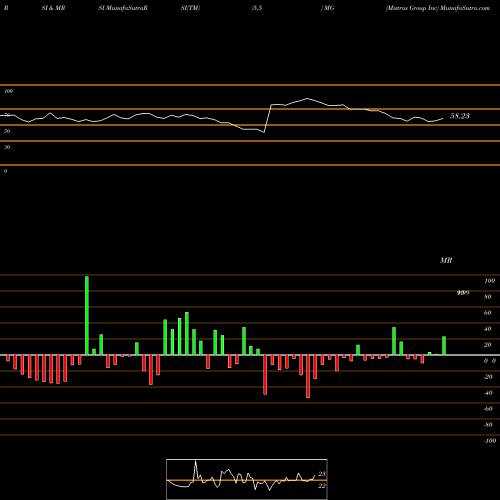Click the 60 label on the MR axis

488,313
